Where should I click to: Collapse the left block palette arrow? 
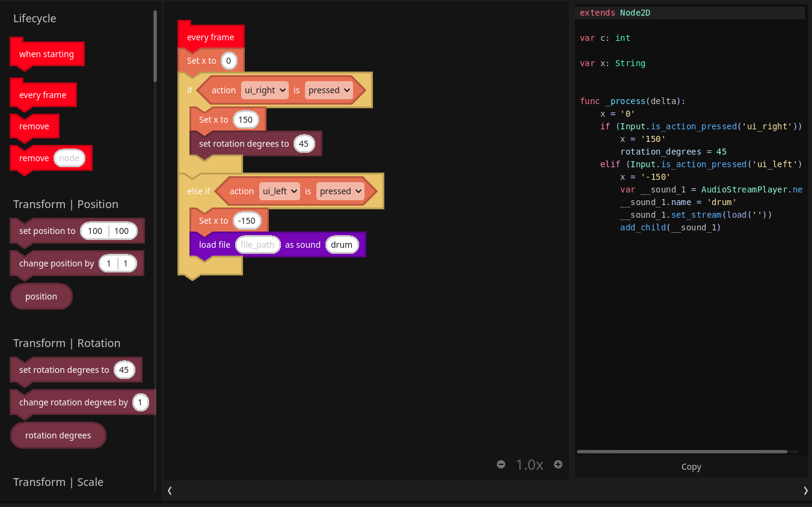pos(170,491)
